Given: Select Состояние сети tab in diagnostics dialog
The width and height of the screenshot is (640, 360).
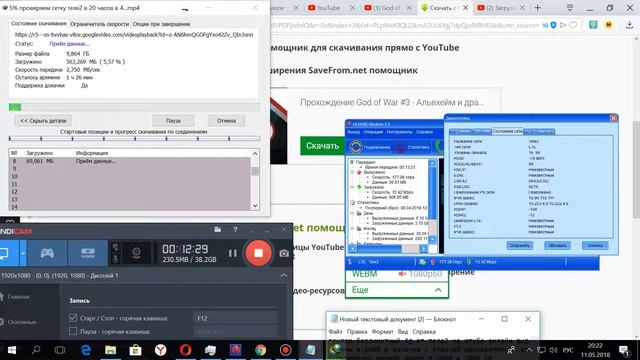Looking at the screenshot, I should (507, 131).
